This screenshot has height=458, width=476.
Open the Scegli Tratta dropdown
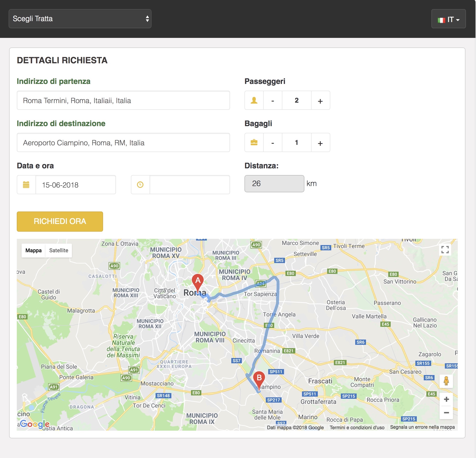tap(80, 19)
